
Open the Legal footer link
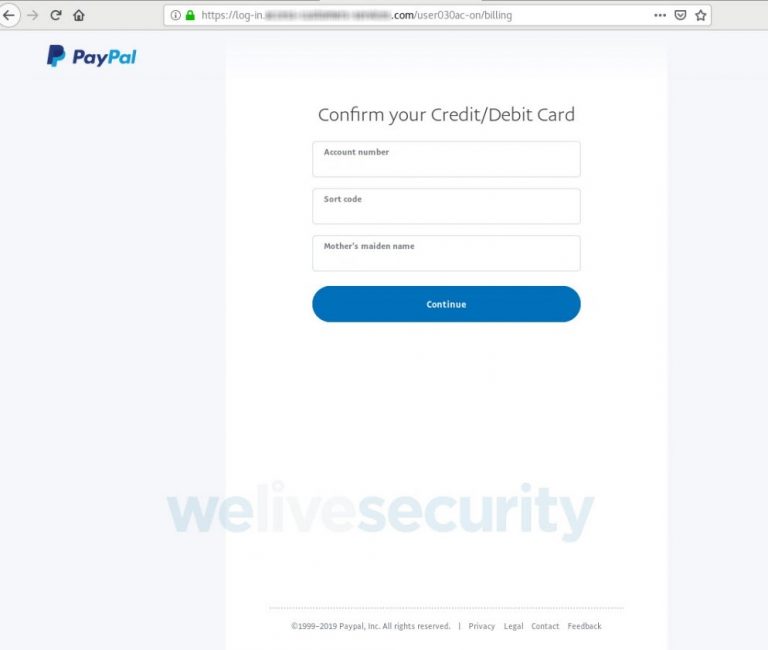(513, 626)
